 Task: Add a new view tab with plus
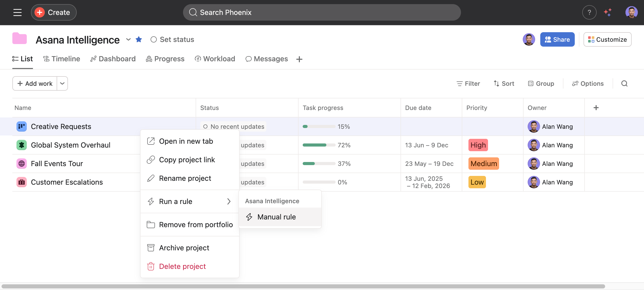[x=299, y=59]
